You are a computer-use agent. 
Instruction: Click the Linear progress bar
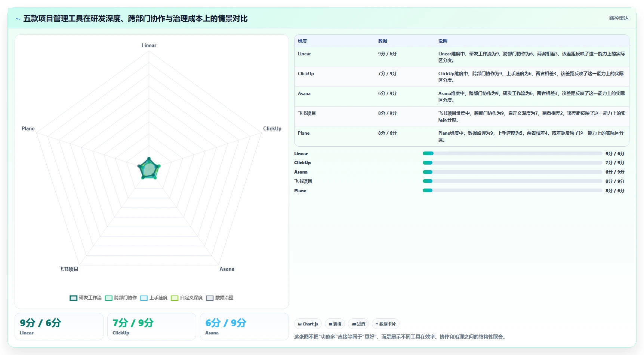512,153
